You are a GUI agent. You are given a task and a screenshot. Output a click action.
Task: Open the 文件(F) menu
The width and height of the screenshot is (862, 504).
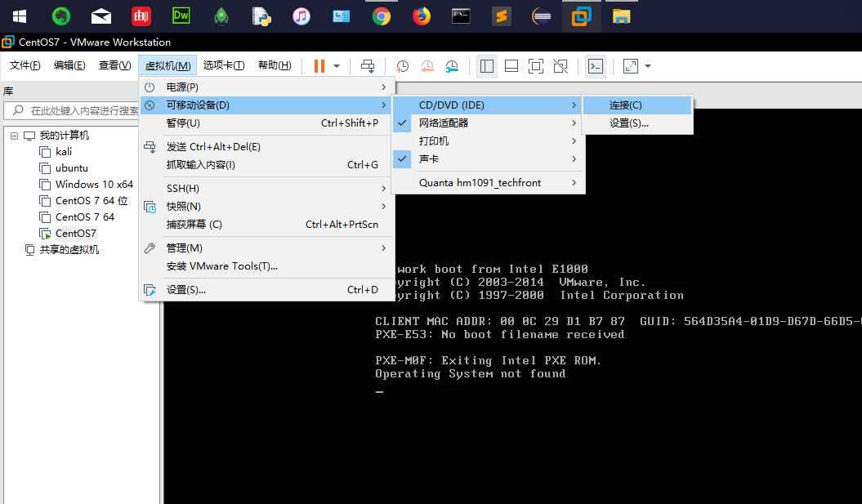[x=25, y=65]
